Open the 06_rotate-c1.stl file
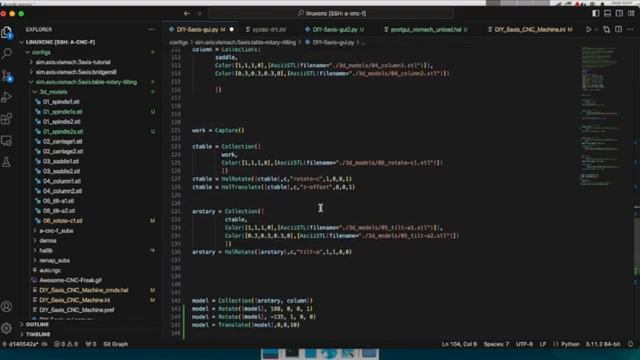 [x=62, y=221]
